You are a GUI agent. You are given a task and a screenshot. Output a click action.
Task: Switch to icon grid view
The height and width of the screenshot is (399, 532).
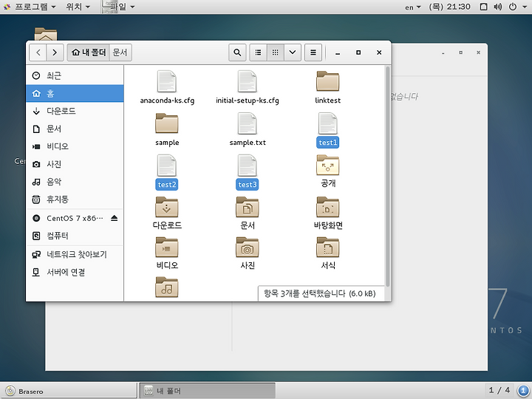coord(276,52)
